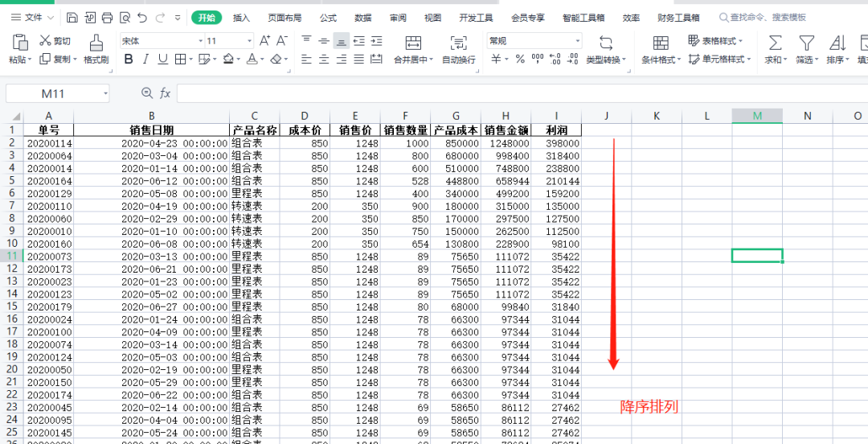Viewport: 868px width, 444px height.
Task: Click the Paste clipboard icon
Action: coord(20,43)
